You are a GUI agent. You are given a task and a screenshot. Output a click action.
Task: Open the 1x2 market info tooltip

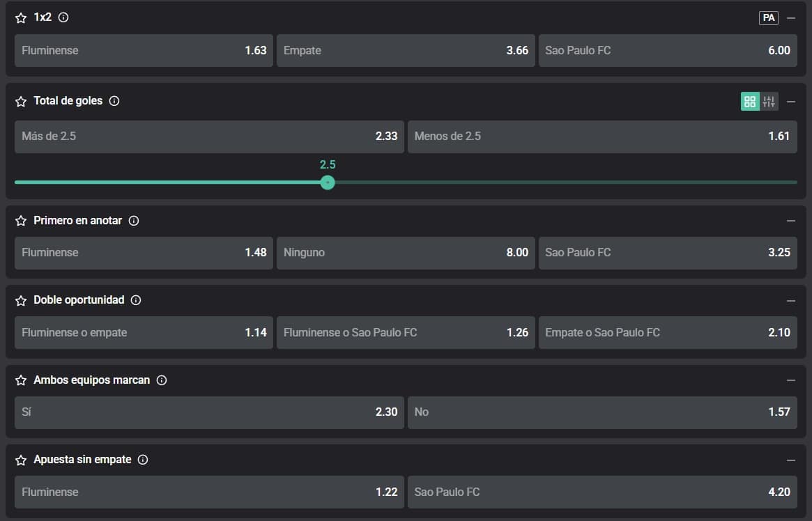(63, 18)
